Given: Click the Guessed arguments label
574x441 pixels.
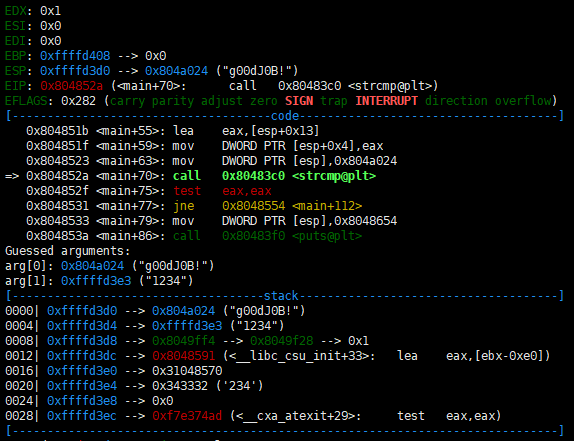Looking at the screenshot, I should (x=67, y=251).
